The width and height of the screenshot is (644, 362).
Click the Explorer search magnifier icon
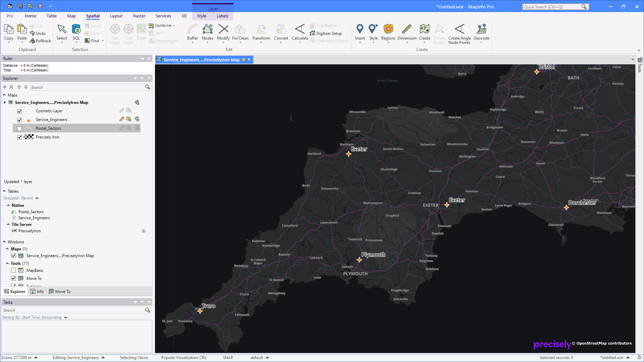pos(147,87)
